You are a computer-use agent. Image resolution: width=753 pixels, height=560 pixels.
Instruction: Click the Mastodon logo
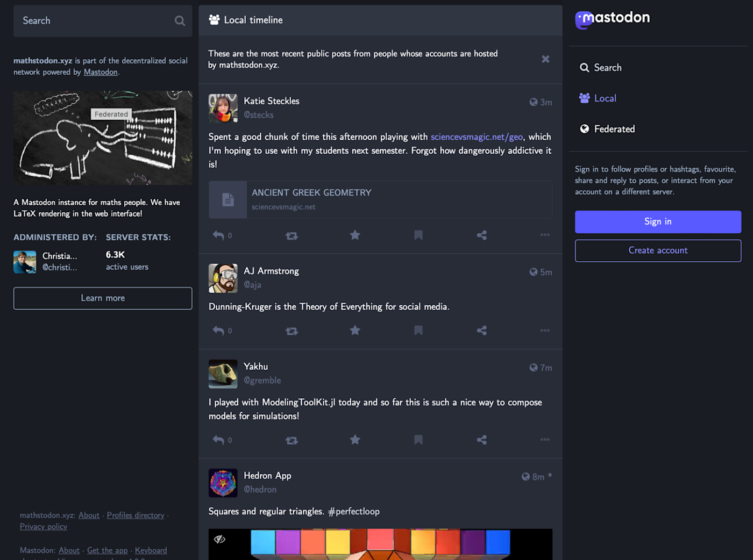click(613, 19)
